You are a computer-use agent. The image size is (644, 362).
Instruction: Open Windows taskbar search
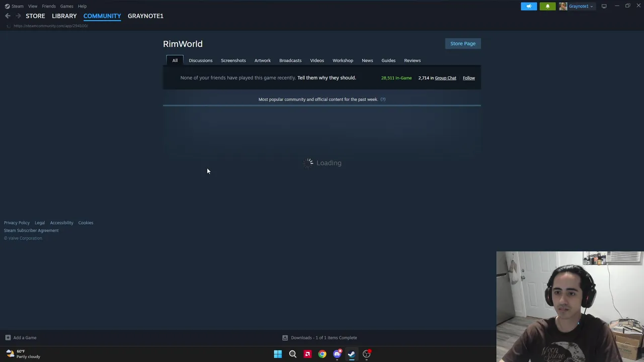[292, 354]
